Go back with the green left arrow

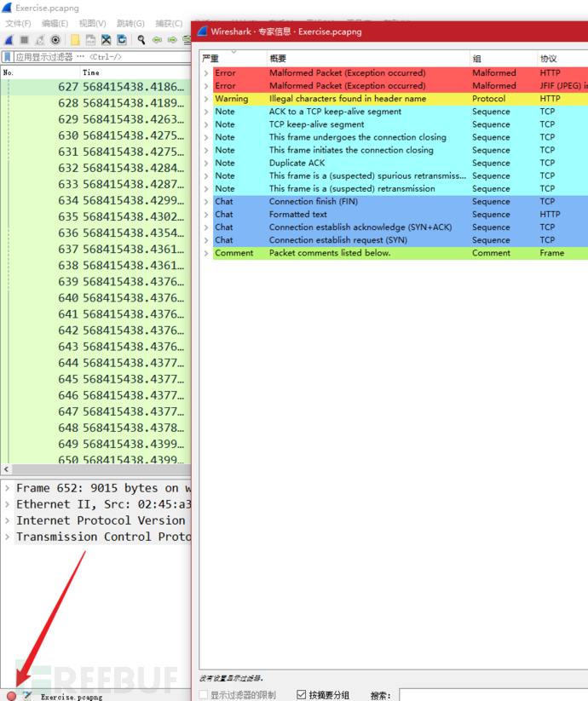(x=157, y=40)
